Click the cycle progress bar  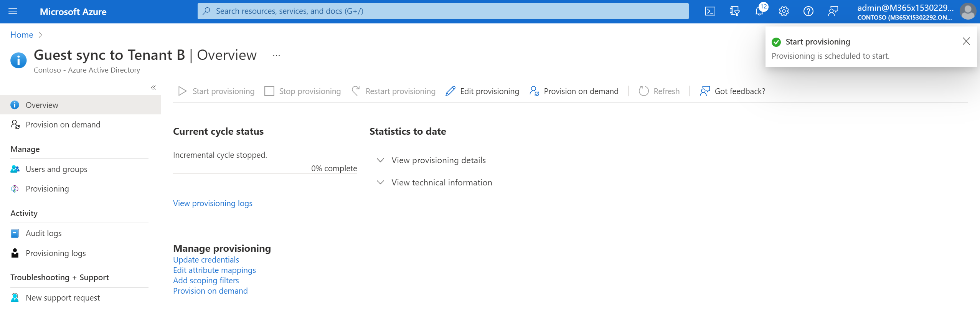click(265, 174)
